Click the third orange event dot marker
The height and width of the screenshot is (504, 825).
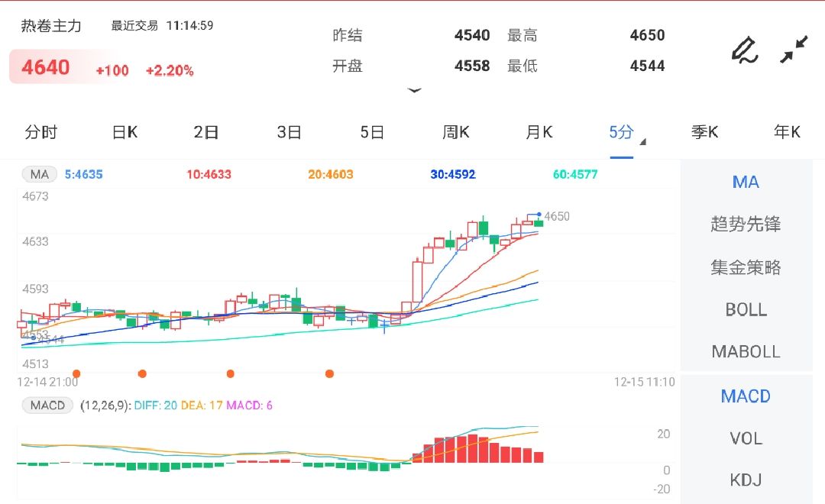pyautogui.click(x=231, y=373)
